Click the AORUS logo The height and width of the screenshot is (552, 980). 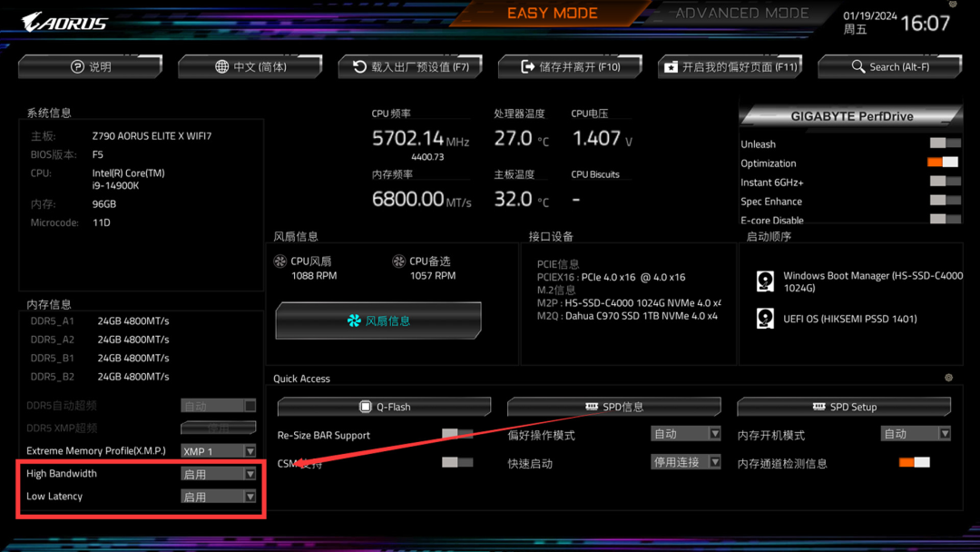tap(64, 23)
